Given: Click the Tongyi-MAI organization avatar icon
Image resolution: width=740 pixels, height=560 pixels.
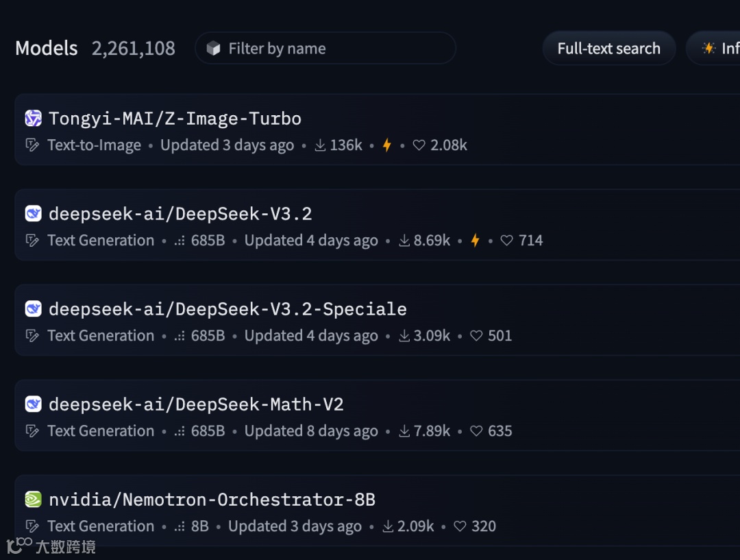Looking at the screenshot, I should pyautogui.click(x=33, y=119).
